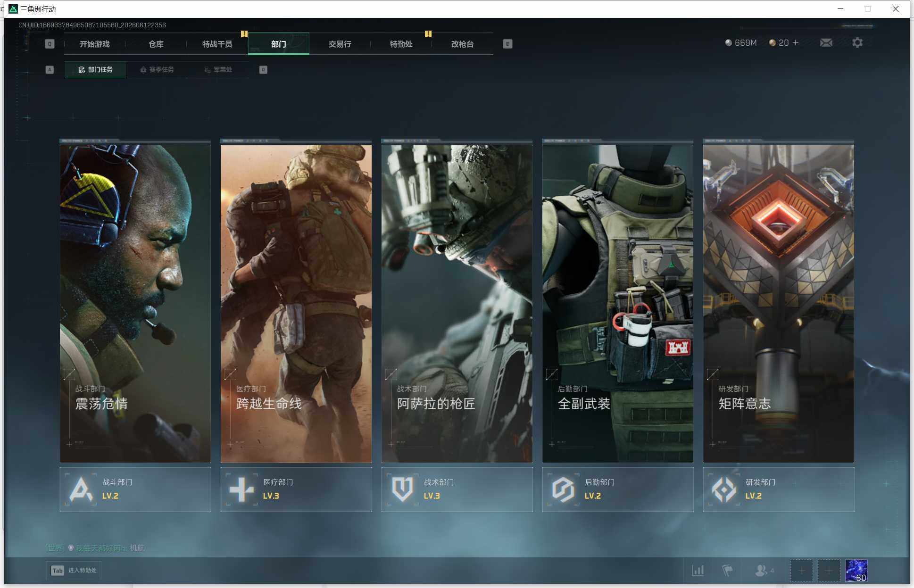Viewport: 914px width, 588px height.
Task: Open the 特勤处 tab
Action: (401, 44)
